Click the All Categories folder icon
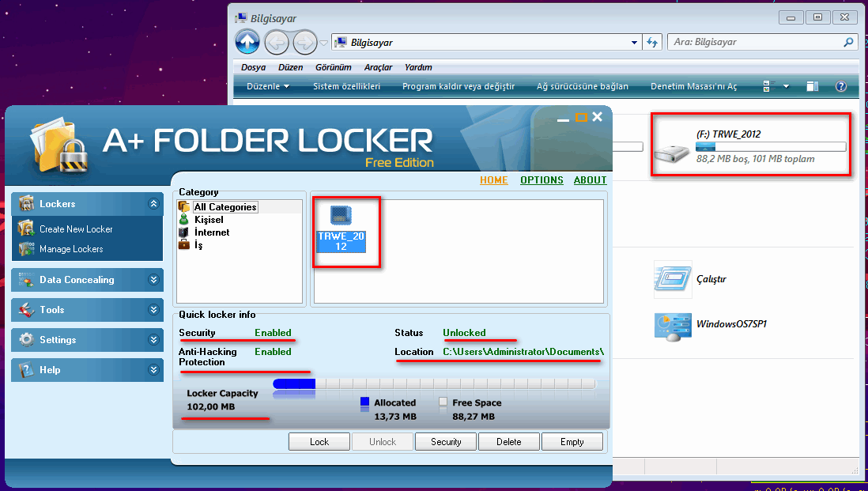Image resolution: width=868 pixels, height=491 pixels. 184,207
